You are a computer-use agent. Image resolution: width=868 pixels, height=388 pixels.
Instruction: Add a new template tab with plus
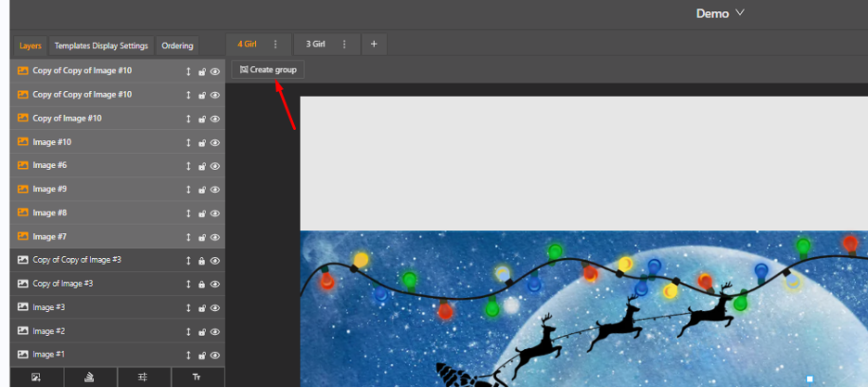click(375, 45)
